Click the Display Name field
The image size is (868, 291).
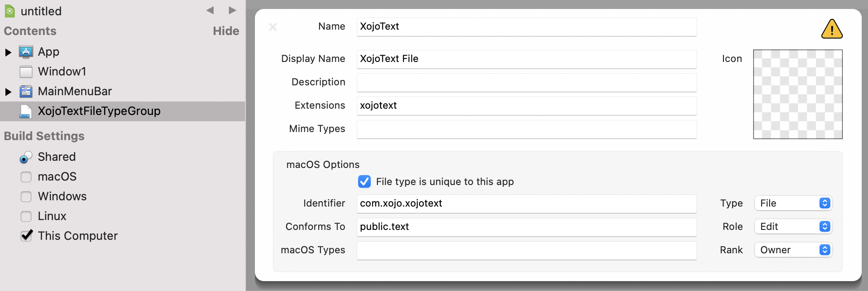tap(526, 59)
